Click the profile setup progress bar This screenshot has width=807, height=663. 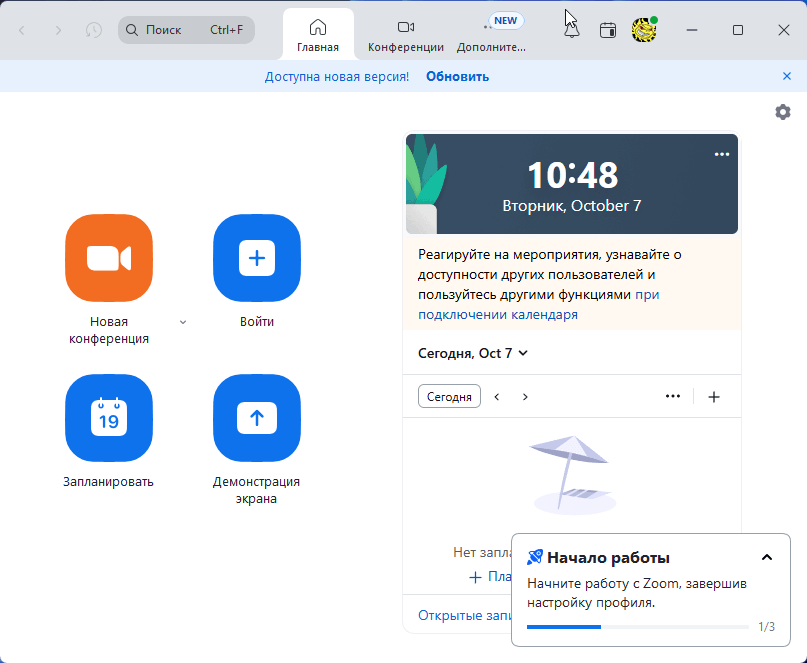[x=637, y=627]
